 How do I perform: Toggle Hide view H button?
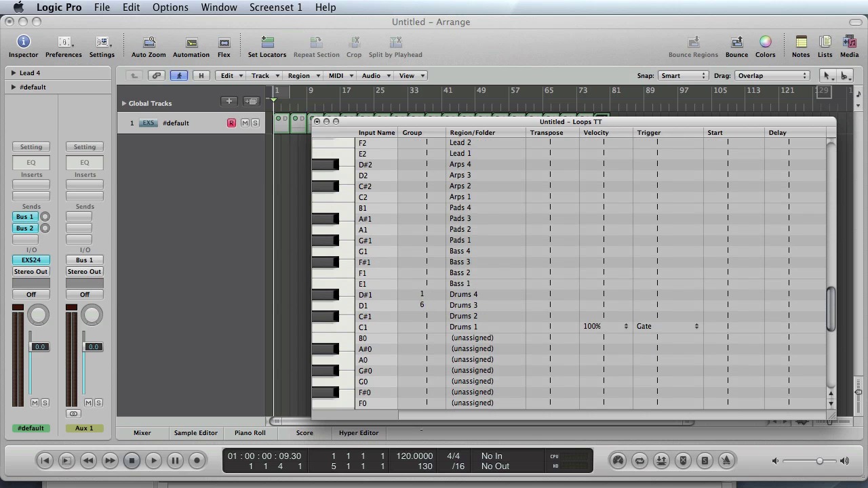tap(201, 76)
